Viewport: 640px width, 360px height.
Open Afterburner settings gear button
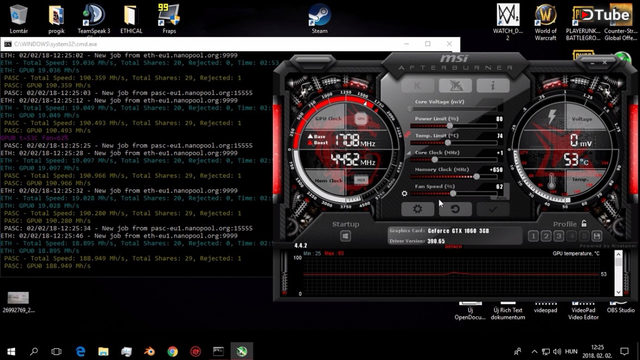[418, 209]
